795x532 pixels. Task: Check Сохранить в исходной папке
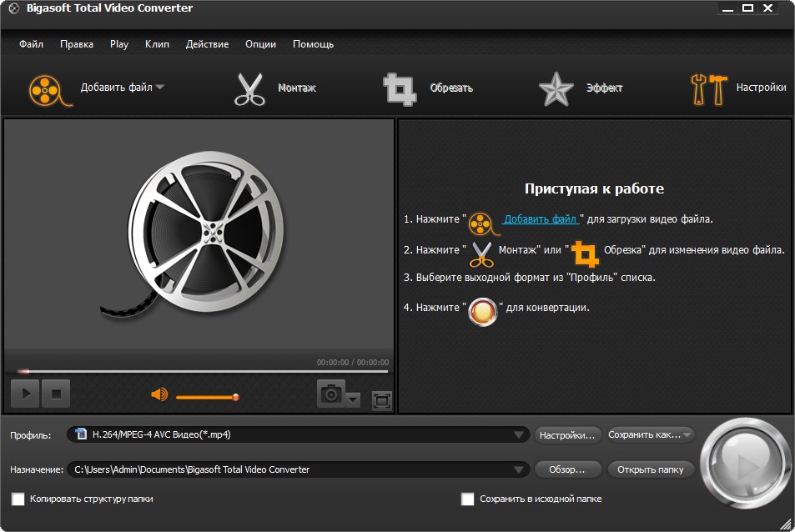click(x=467, y=499)
